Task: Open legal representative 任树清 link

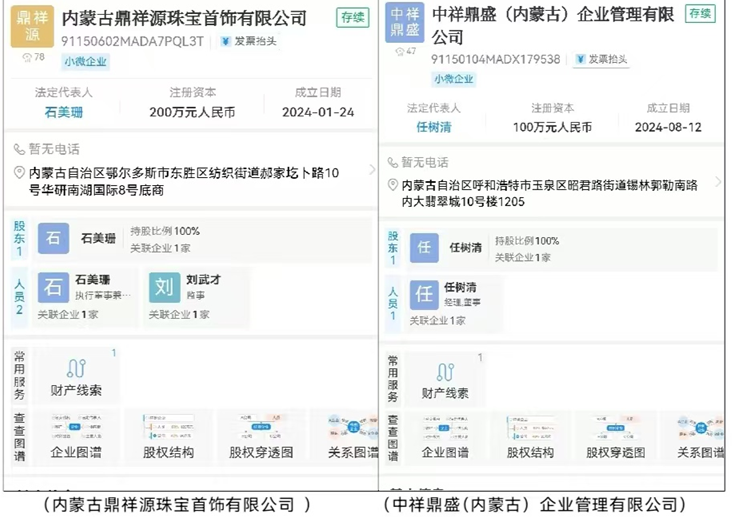Action: [x=434, y=127]
